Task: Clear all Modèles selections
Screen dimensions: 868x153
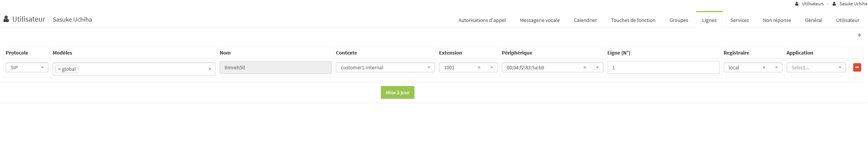Action: [x=210, y=69]
